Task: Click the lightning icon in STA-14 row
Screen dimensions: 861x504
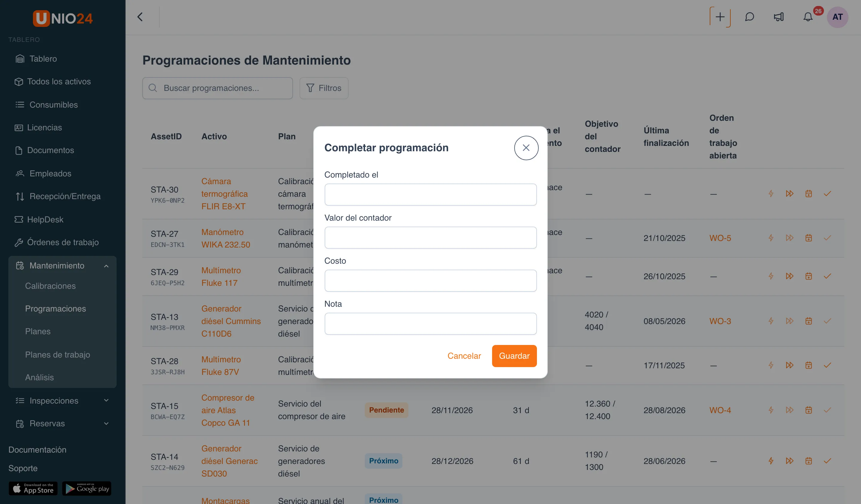Action: pyautogui.click(x=771, y=461)
